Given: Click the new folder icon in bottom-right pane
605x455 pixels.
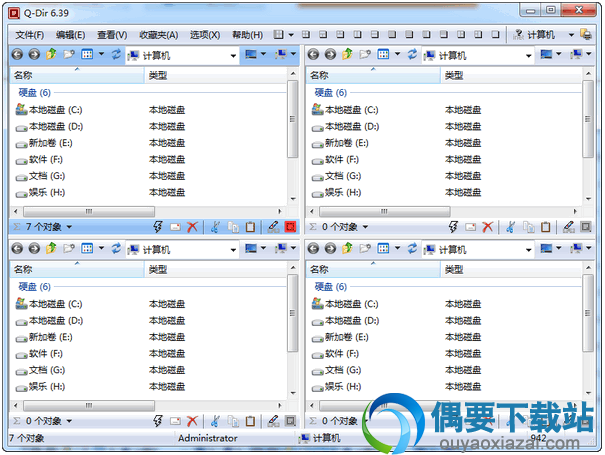Looking at the screenshot, I should 365,248.
